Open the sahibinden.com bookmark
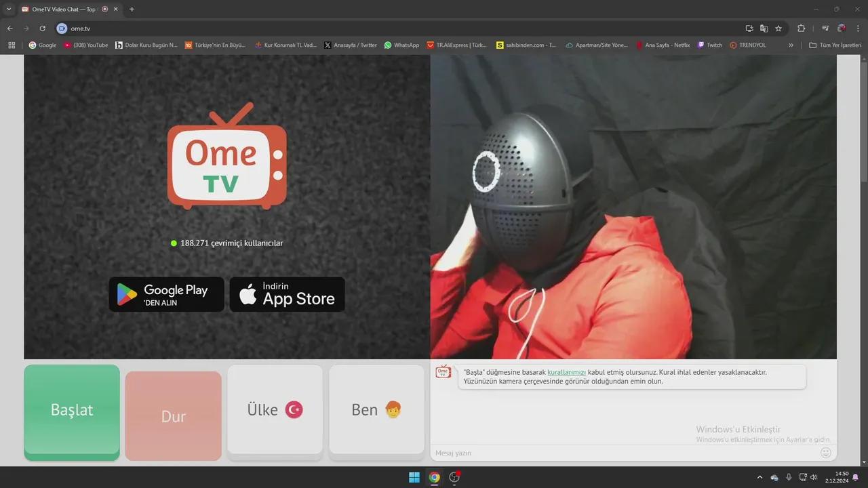868x488 pixels. pyautogui.click(x=526, y=45)
